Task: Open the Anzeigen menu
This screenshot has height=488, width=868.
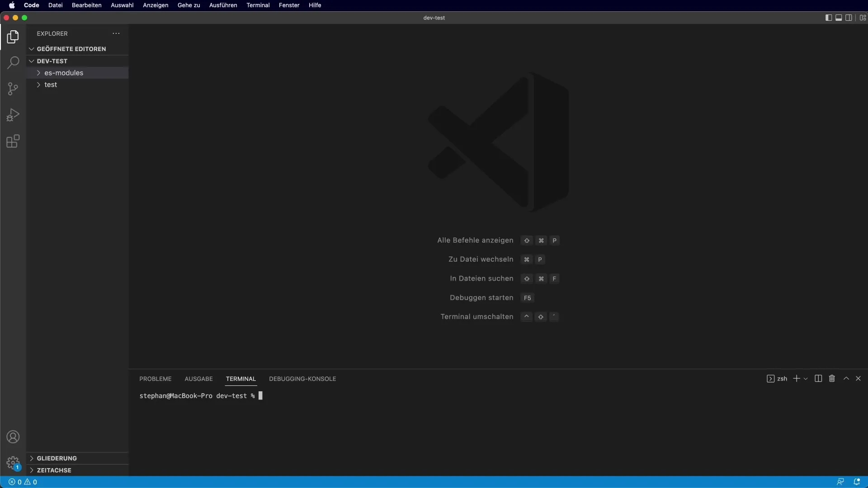Action: 156,5
